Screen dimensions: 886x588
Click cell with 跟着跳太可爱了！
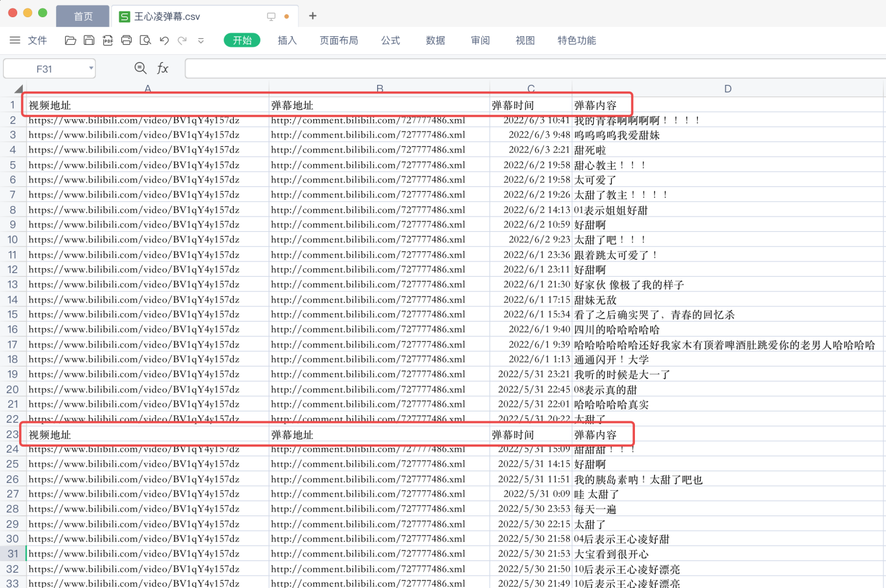[x=728, y=255]
